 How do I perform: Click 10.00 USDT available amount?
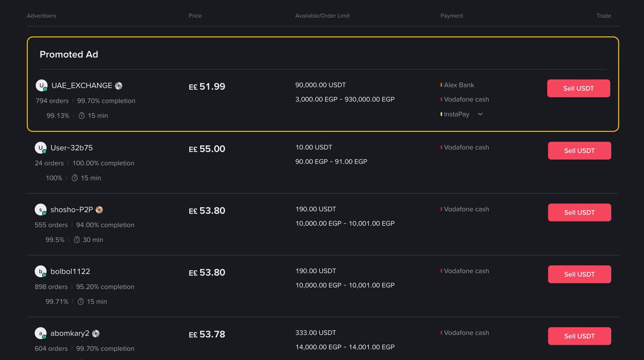[x=314, y=147]
